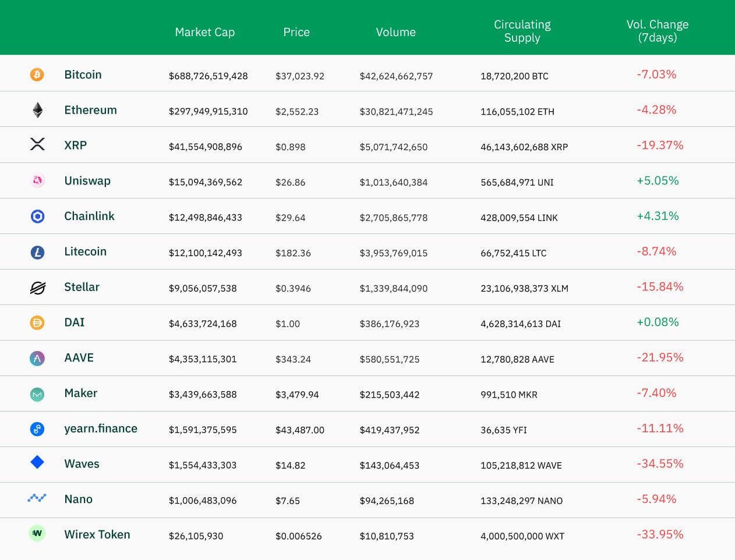
Task: Select Litecoin price $182.36
Action: [x=293, y=253]
